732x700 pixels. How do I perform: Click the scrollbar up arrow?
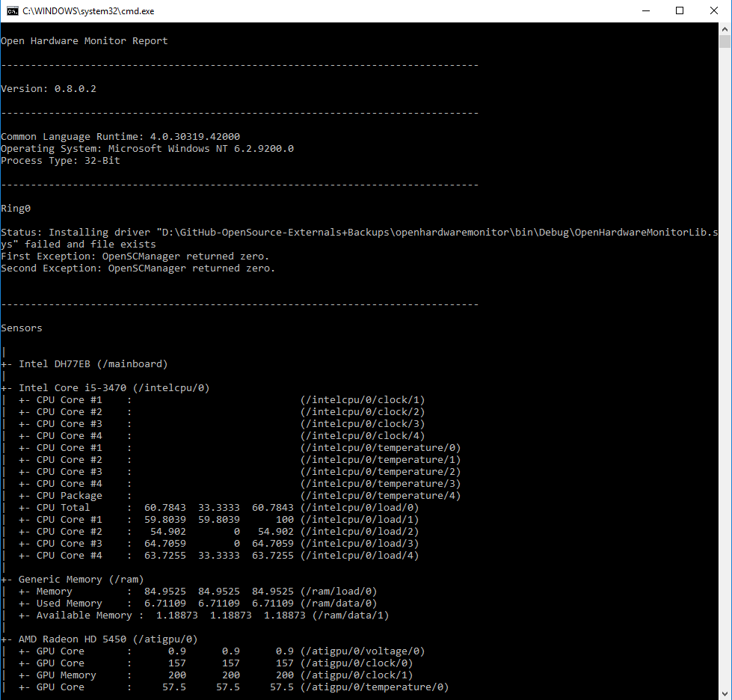[x=723, y=30]
